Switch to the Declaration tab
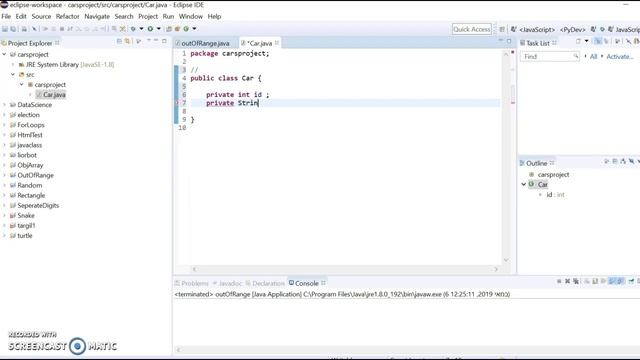The width and height of the screenshot is (640, 360). 265,283
